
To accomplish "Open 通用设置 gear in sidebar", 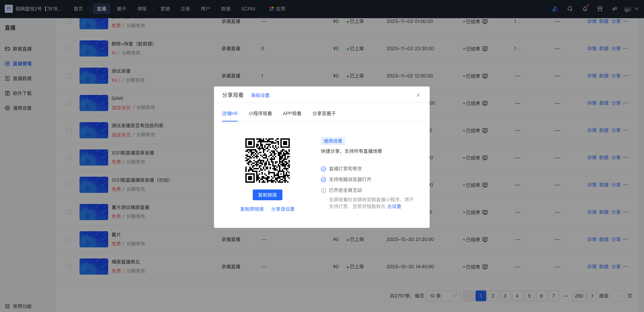I will [7, 108].
